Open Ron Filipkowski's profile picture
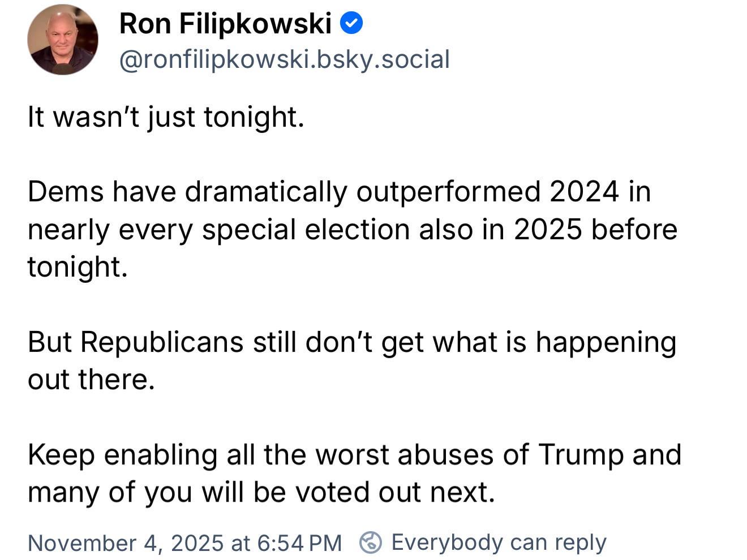The height and width of the screenshot is (560, 747). (62, 40)
